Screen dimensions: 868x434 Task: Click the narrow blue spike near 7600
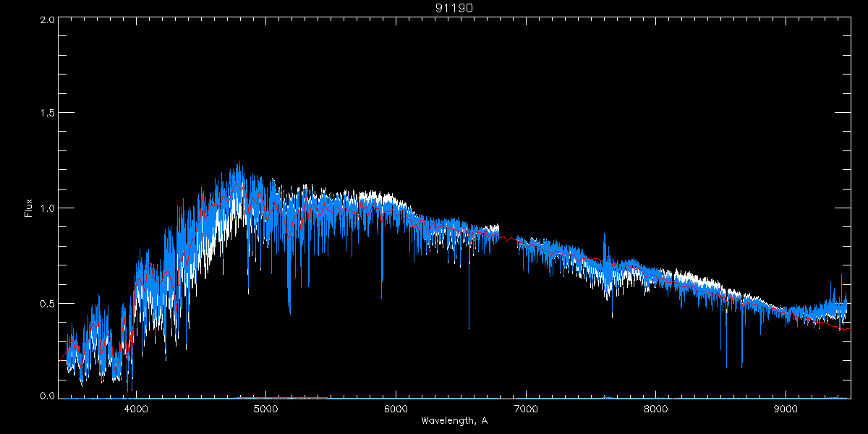(x=605, y=235)
